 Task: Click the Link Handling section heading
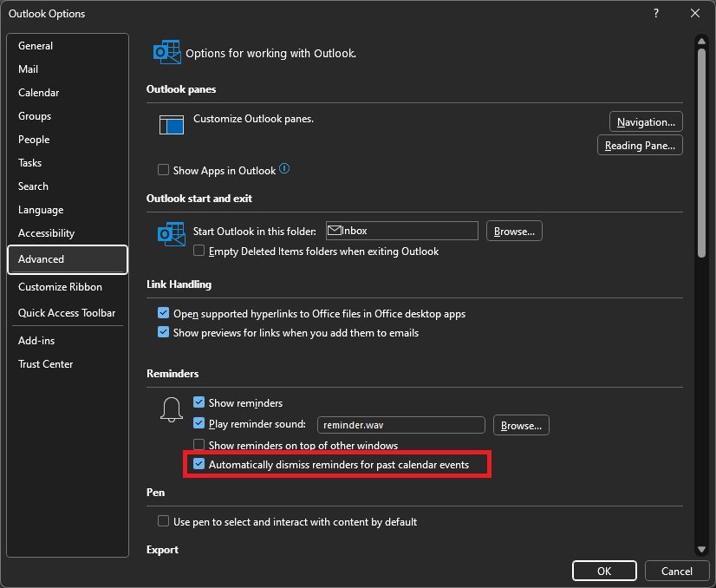[179, 284]
